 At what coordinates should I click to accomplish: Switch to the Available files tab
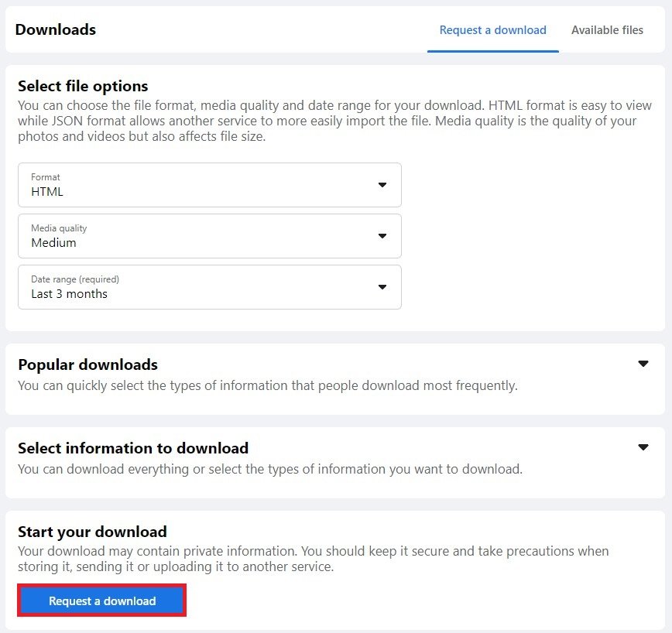pos(607,30)
